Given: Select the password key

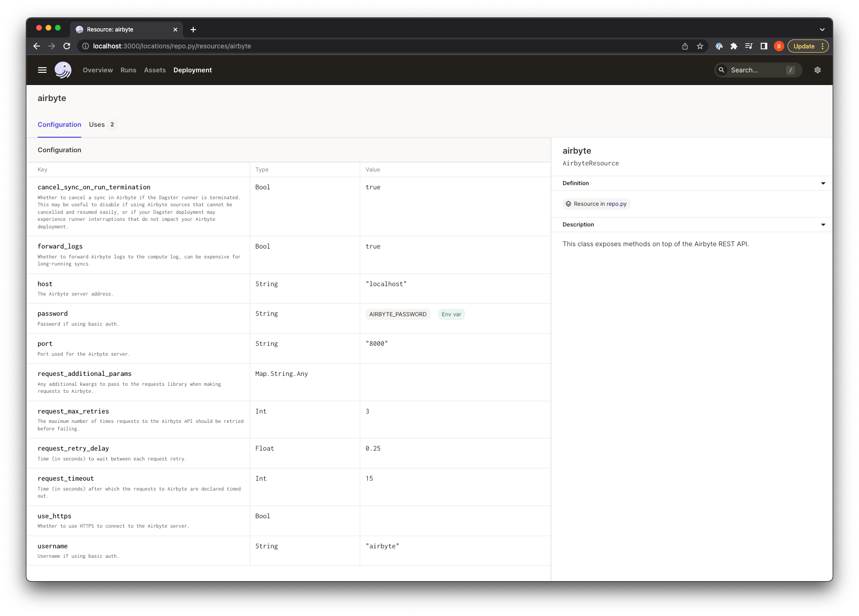Looking at the screenshot, I should (53, 313).
